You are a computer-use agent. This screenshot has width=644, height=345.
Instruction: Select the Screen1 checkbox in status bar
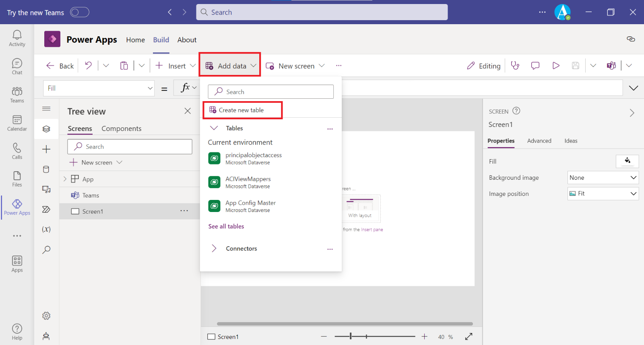pyautogui.click(x=211, y=337)
